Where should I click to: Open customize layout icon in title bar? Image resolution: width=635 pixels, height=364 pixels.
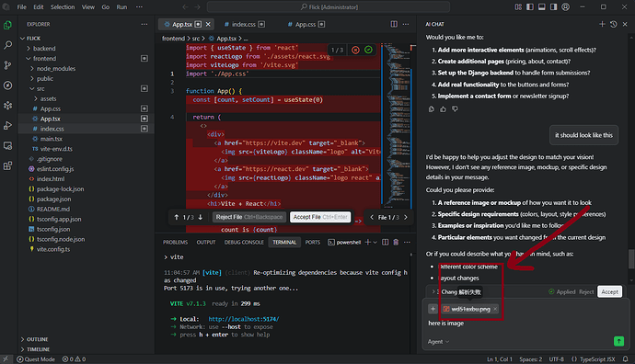pos(518,6)
